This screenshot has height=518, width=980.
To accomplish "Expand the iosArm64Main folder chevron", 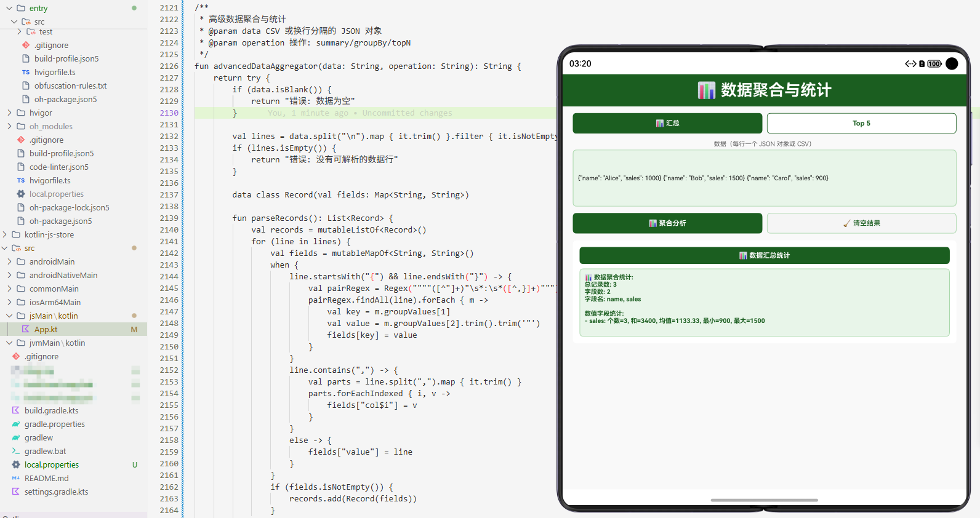I will (9, 302).
